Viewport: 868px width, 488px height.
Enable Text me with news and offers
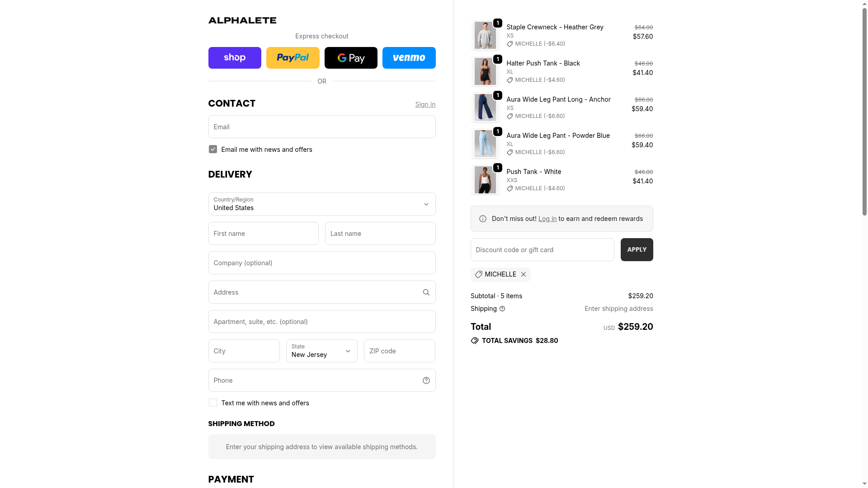(213, 403)
